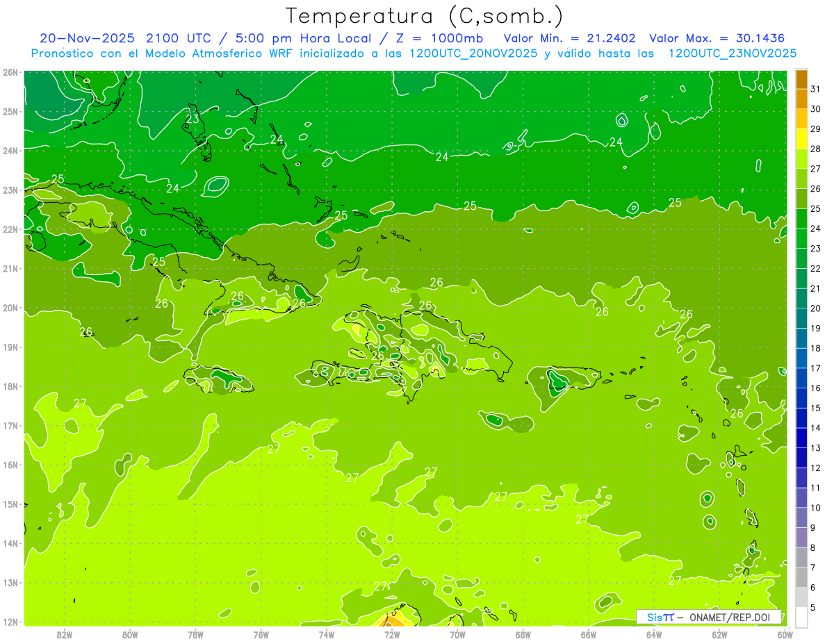Click the 7 value on the color scale
Viewport: 834px width, 644px height.
point(813,568)
